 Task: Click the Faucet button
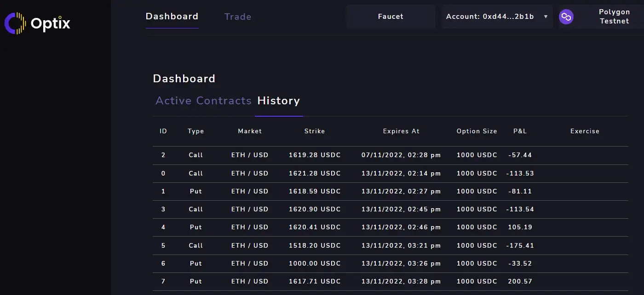[x=391, y=17]
